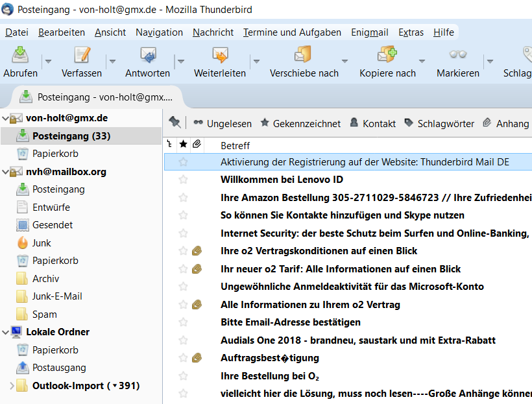Open the Termine und Aufgaben menu
The height and width of the screenshot is (404, 532).
(292, 32)
